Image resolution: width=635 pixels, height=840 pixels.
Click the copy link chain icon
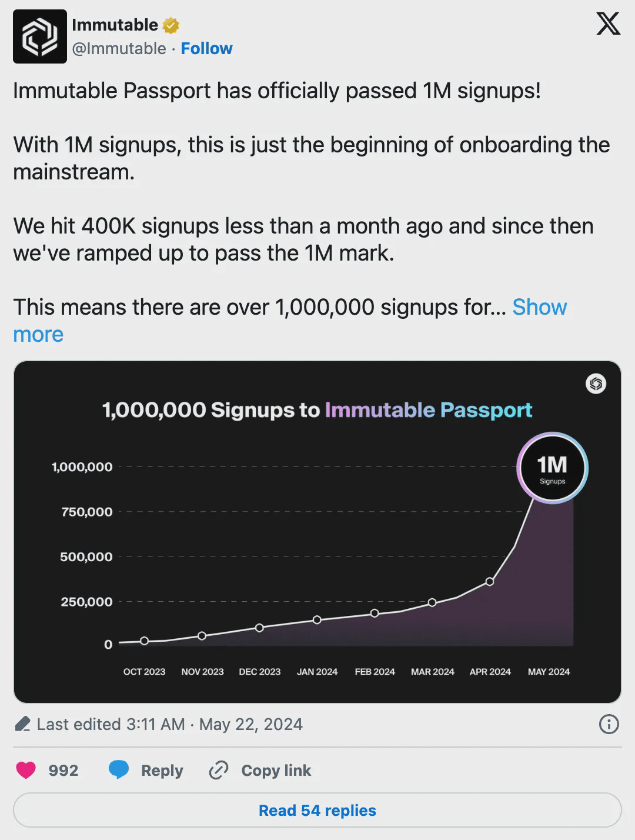click(219, 770)
